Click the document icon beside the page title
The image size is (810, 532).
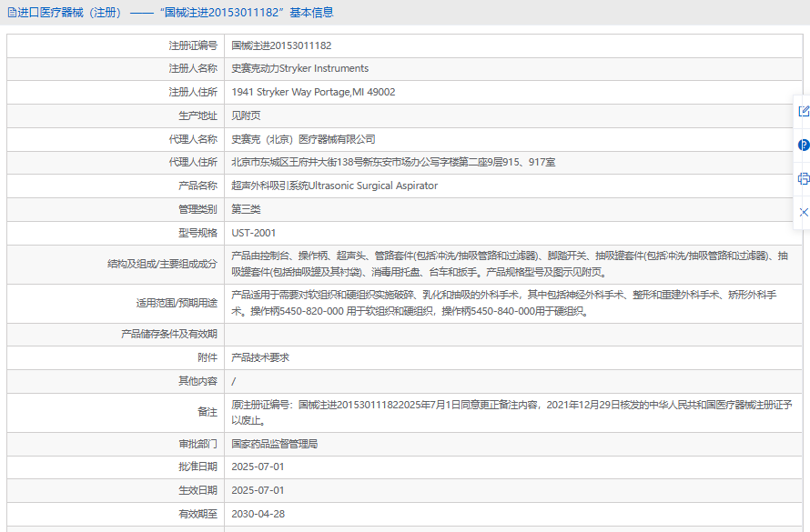12,13
